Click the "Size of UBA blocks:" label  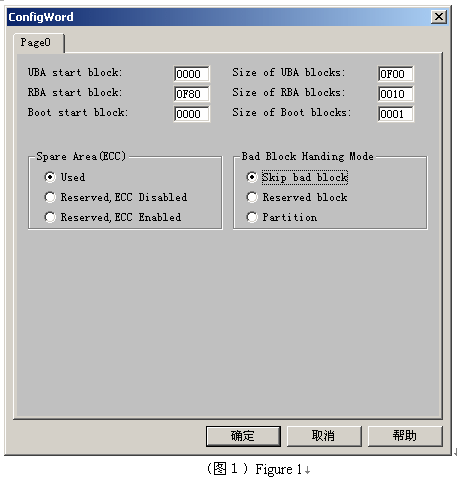[x=289, y=72]
